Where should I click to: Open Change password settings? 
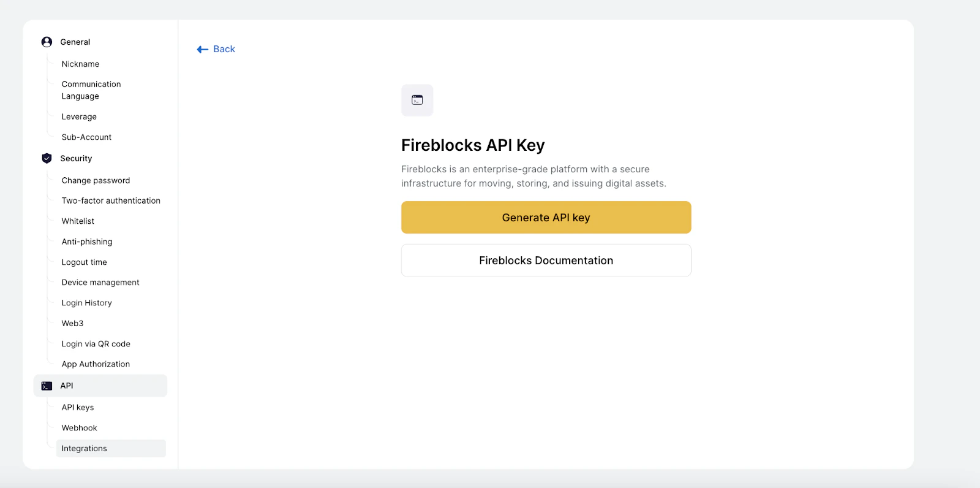tap(96, 180)
